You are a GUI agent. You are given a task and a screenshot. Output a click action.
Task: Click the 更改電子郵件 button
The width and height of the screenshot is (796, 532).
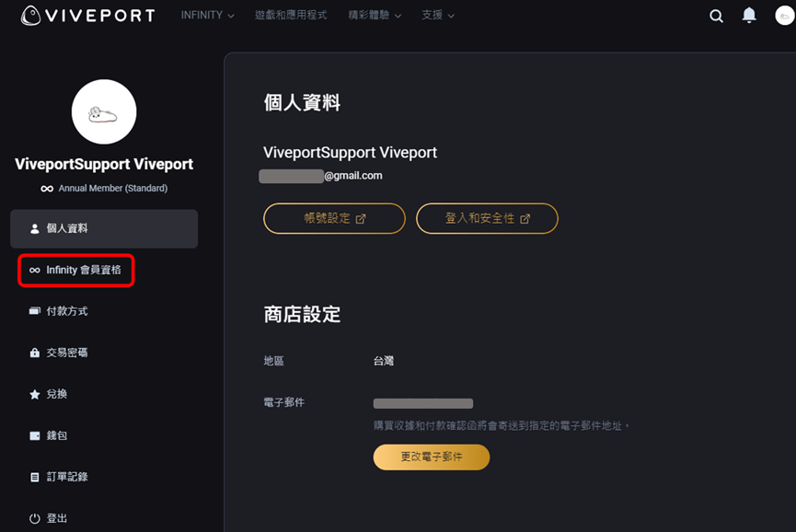point(432,457)
